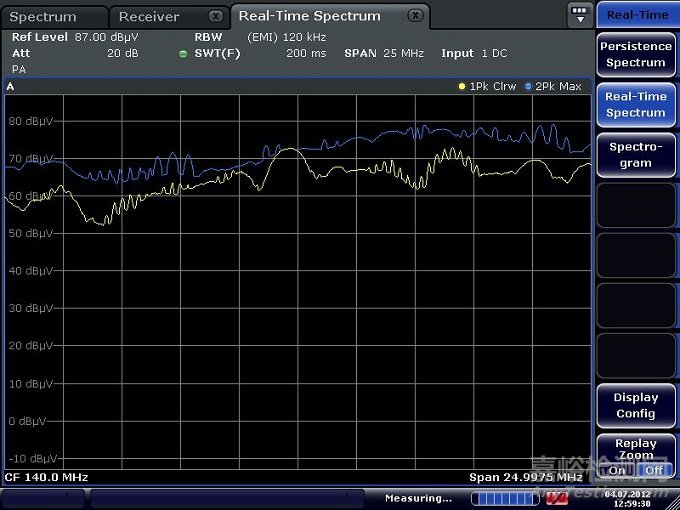Open the Display Config softkey

[635, 405]
